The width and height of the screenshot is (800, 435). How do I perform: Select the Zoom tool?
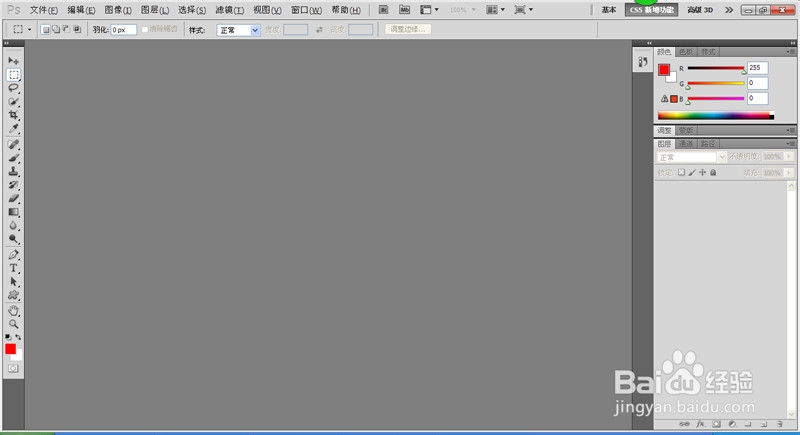coord(13,324)
